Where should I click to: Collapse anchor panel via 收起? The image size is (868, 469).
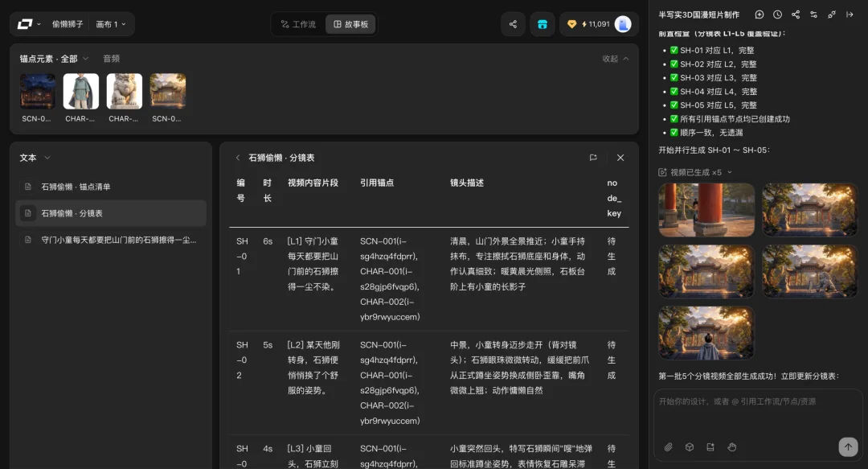tap(616, 58)
